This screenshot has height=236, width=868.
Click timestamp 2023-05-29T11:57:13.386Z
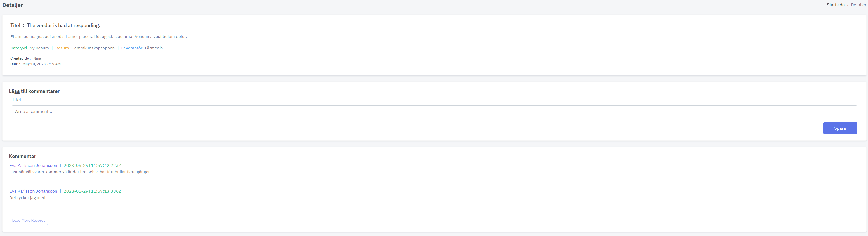pyautogui.click(x=92, y=191)
